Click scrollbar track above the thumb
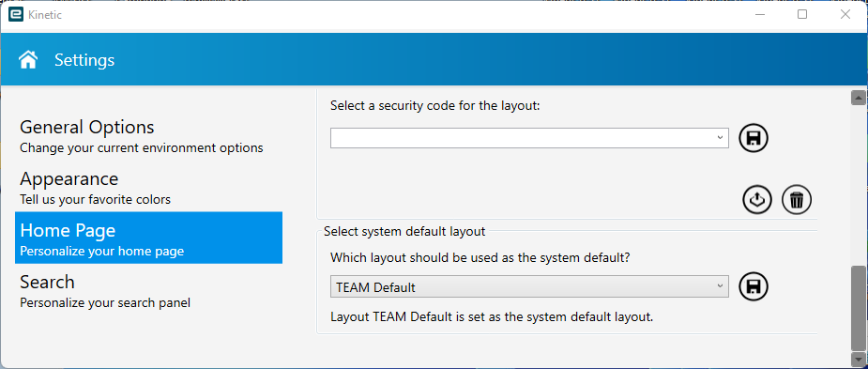The width and height of the screenshot is (868, 369). pos(858,185)
